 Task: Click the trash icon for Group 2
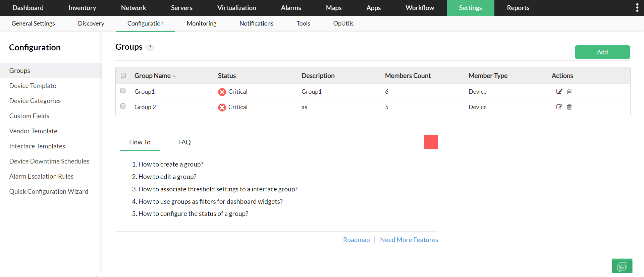569,107
